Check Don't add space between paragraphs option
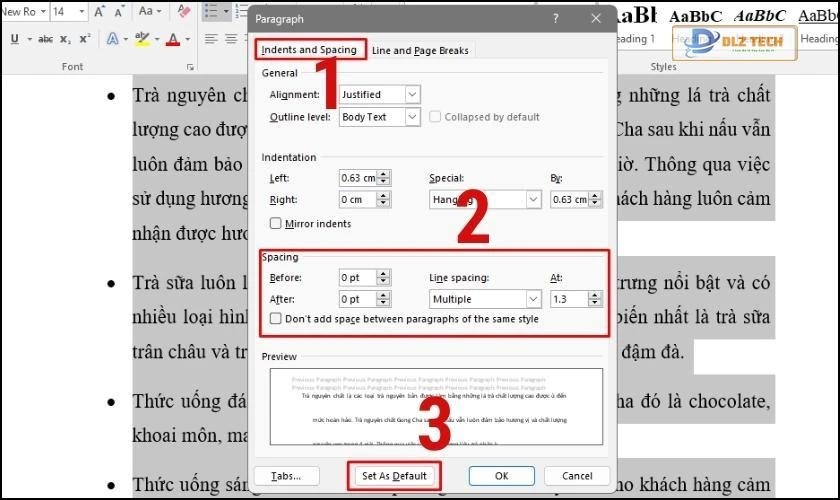The image size is (840, 500). click(275, 318)
